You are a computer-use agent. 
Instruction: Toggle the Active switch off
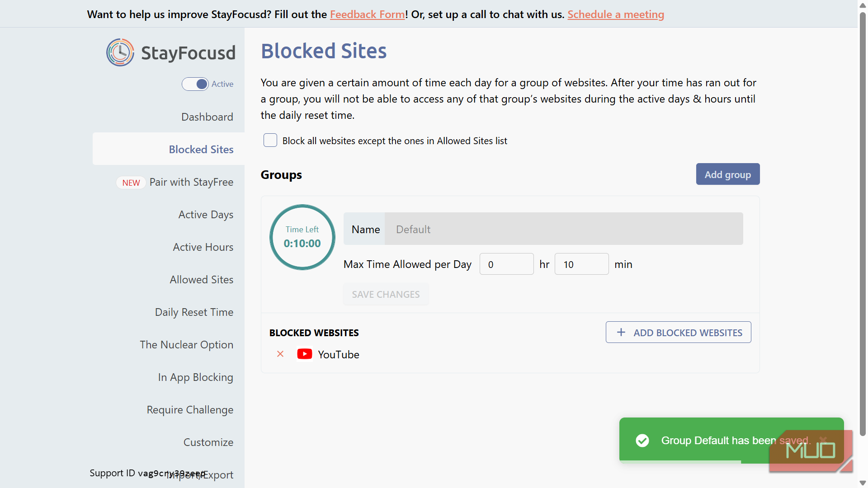pos(195,84)
